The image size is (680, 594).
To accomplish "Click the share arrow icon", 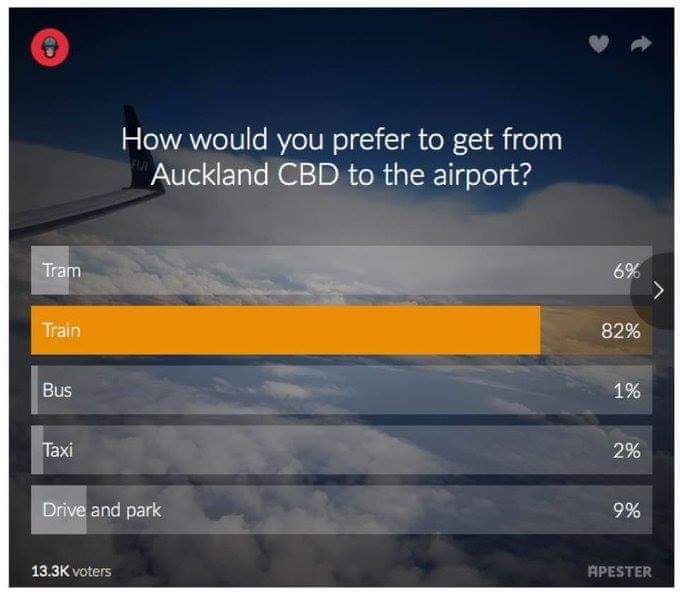I will click(x=641, y=43).
